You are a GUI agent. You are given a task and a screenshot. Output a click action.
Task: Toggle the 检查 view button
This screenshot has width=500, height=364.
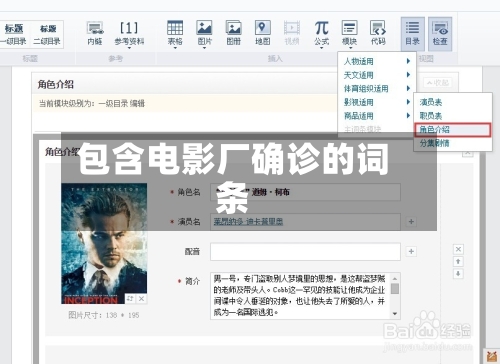pos(440,34)
